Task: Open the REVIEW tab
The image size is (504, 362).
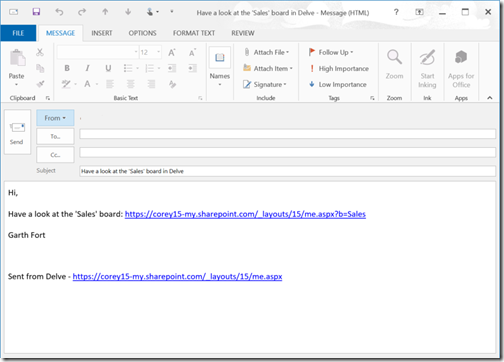Action: pos(243,33)
